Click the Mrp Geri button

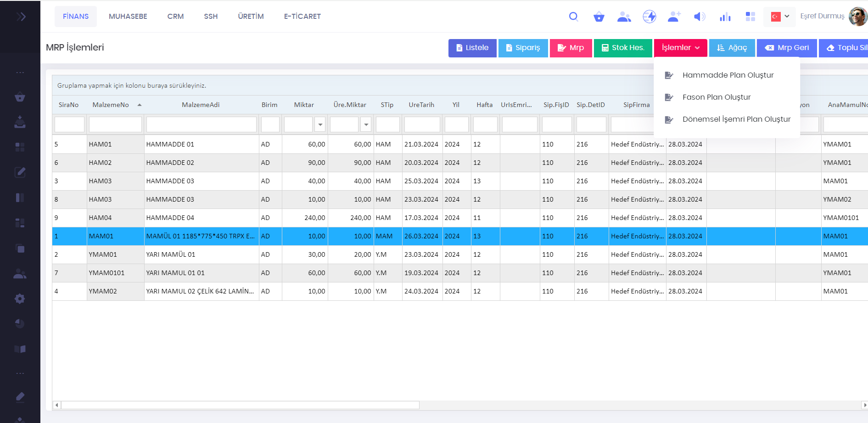coord(786,48)
